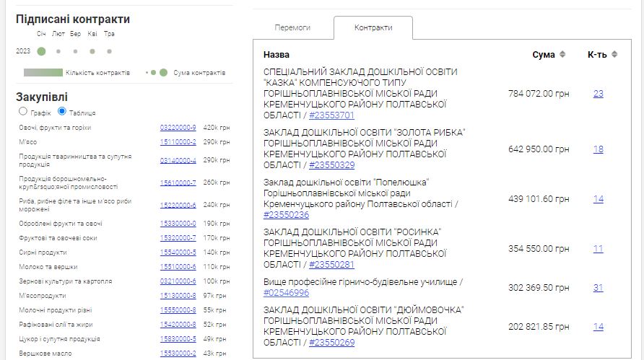Click contract count 31 link
644x360 pixels.
pos(598,288)
